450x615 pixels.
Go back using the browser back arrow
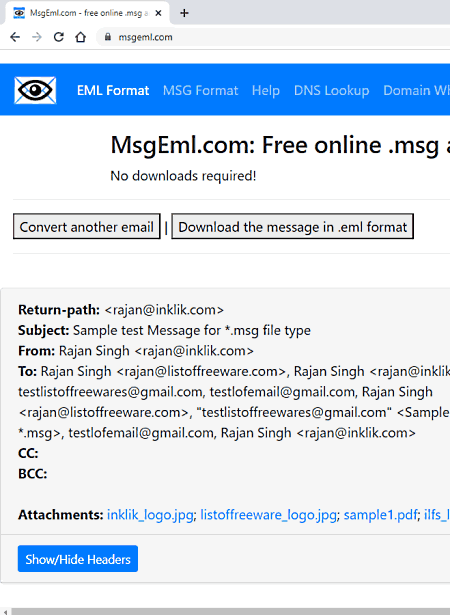click(x=15, y=37)
